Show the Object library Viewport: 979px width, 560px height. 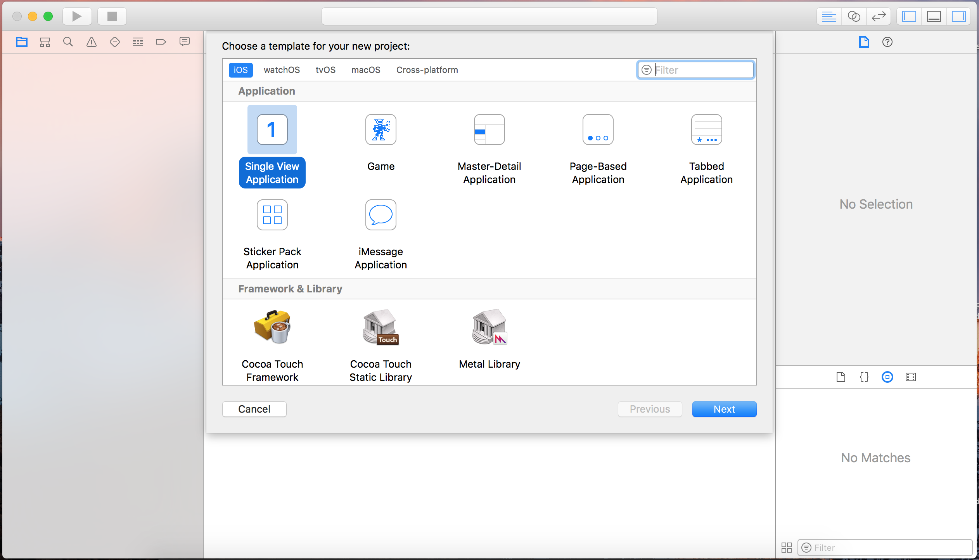887,377
